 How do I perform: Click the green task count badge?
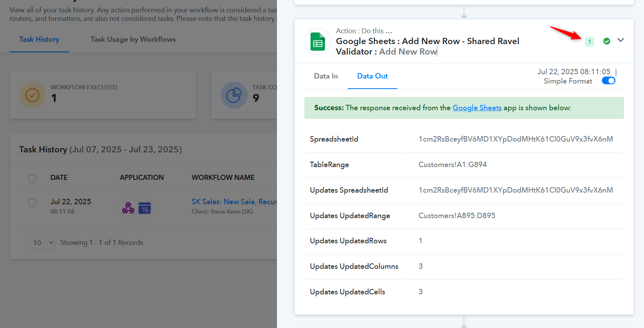coord(589,41)
